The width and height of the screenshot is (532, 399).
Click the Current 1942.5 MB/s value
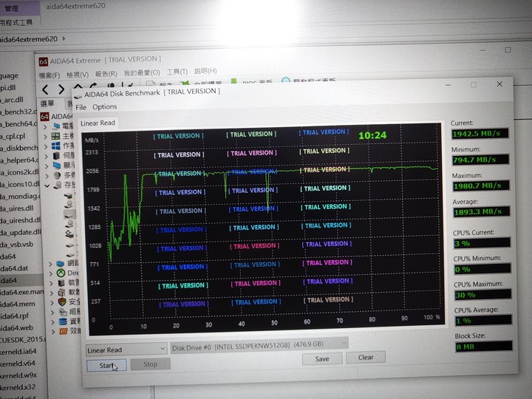[480, 133]
